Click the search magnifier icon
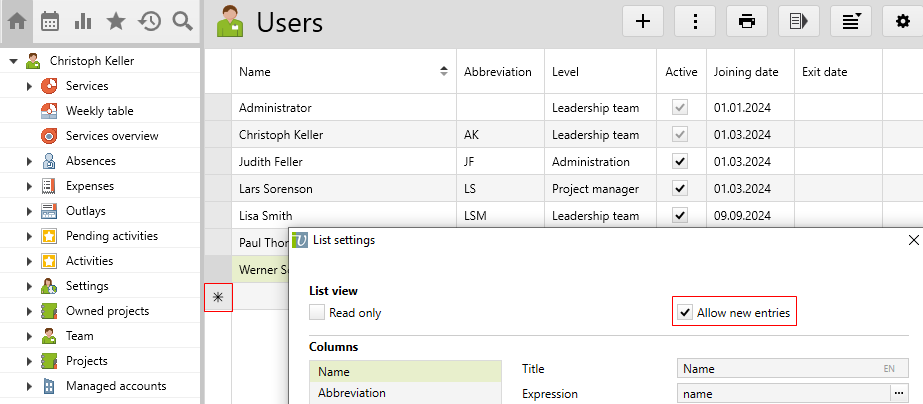Image resolution: width=923 pixels, height=404 pixels. pyautogui.click(x=182, y=21)
